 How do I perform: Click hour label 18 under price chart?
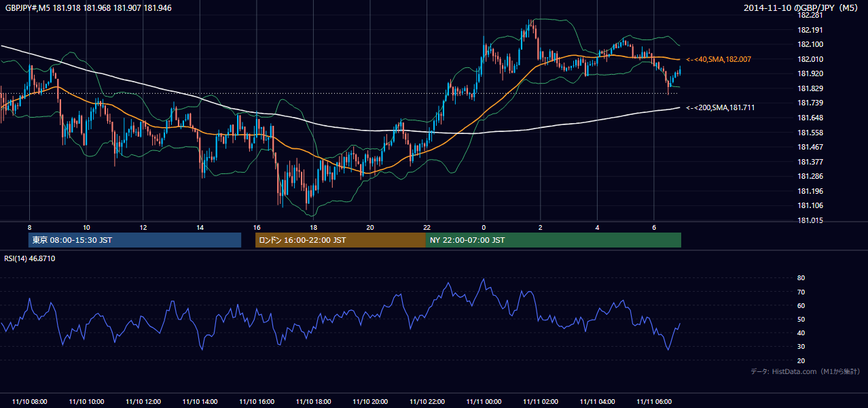[x=313, y=227]
